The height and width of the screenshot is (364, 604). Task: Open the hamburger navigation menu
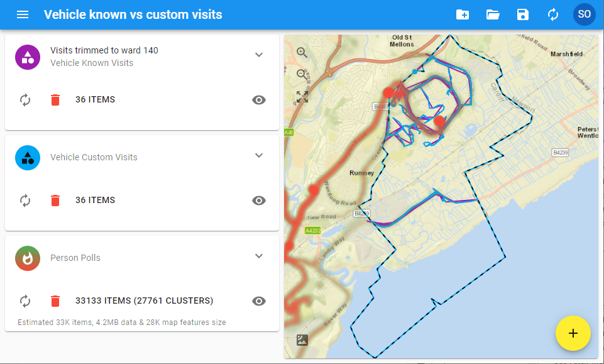tap(23, 14)
